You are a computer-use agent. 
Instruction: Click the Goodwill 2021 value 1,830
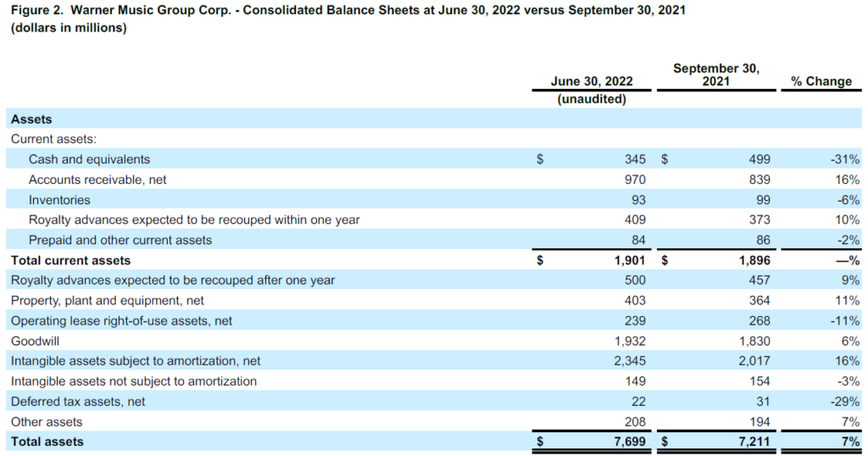tap(754, 341)
